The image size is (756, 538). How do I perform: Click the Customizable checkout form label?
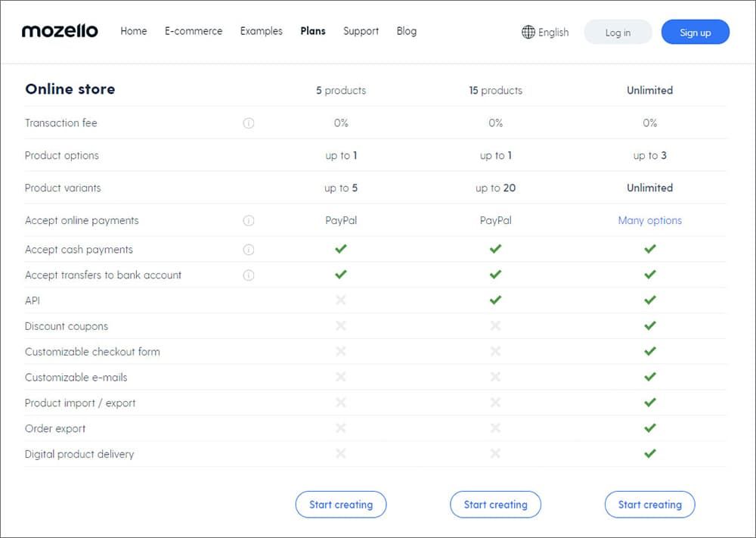pos(92,352)
